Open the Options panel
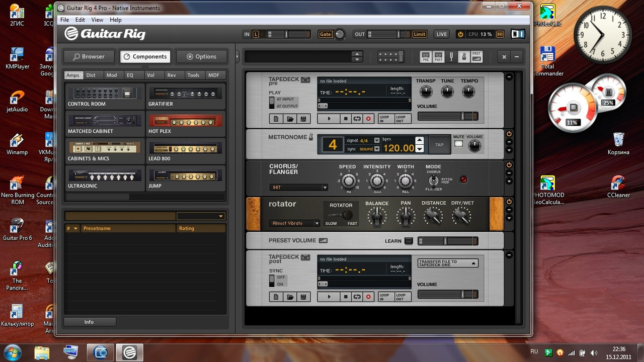644x362 pixels. point(201,56)
